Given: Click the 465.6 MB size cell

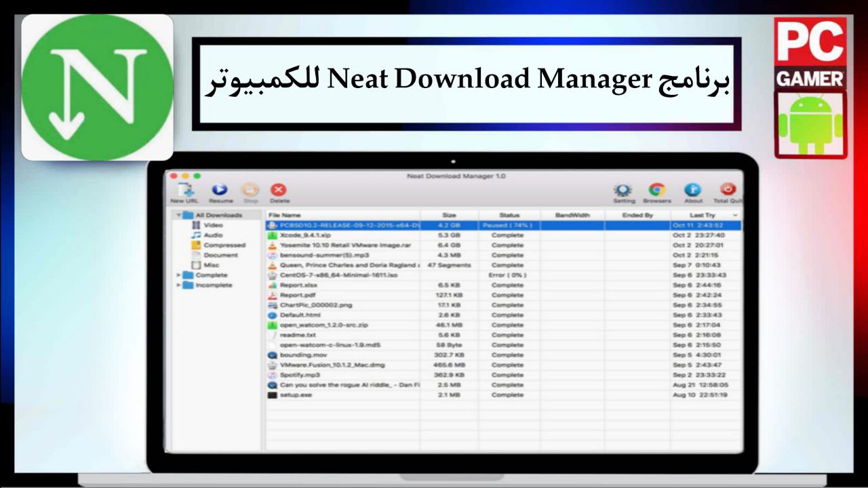Looking at the screenshot, I should coord(449,365).
